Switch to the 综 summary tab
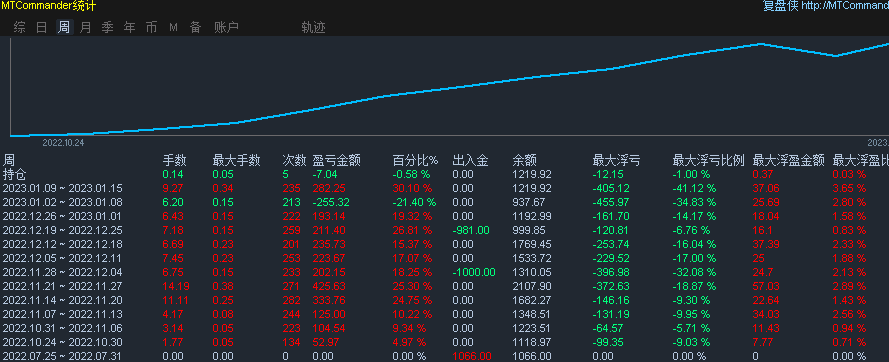889x362 pixels. tap(20, 27)
